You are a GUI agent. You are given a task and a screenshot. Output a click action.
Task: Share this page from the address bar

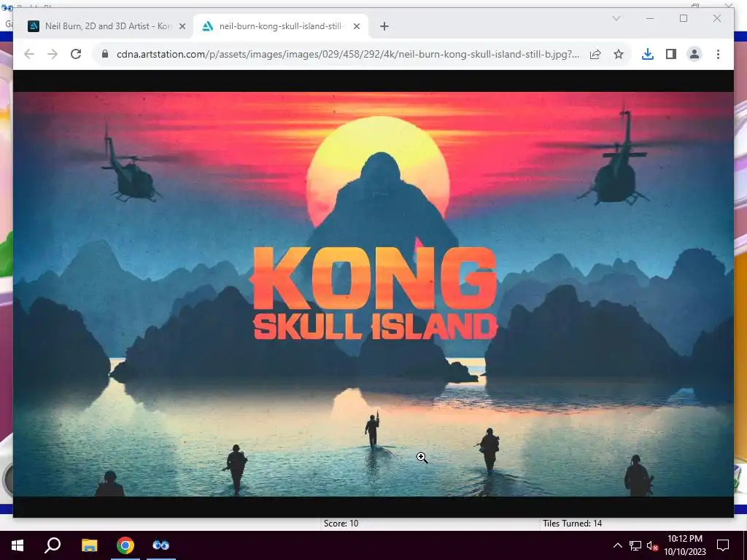595,54
